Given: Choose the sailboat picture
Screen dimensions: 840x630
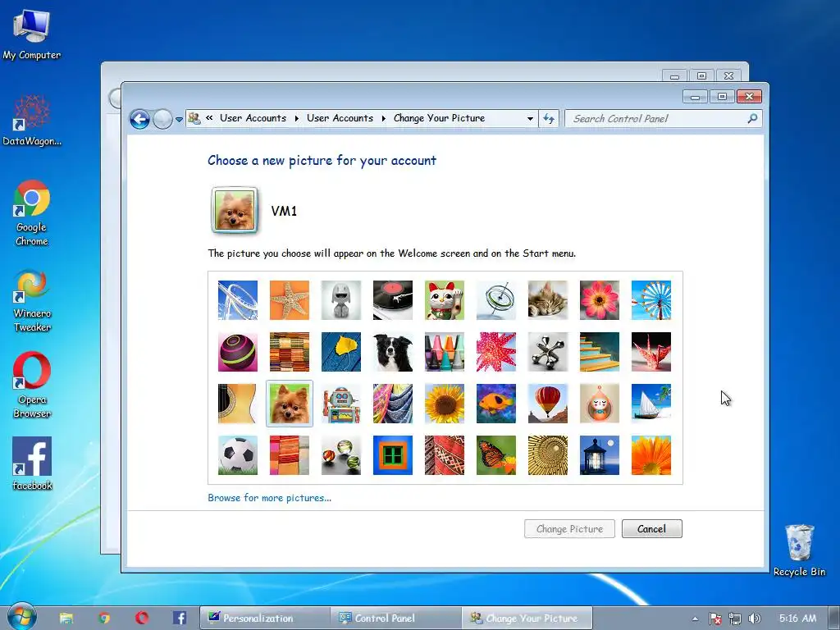Looking at the screenshot, I should (x=651, y=404).
